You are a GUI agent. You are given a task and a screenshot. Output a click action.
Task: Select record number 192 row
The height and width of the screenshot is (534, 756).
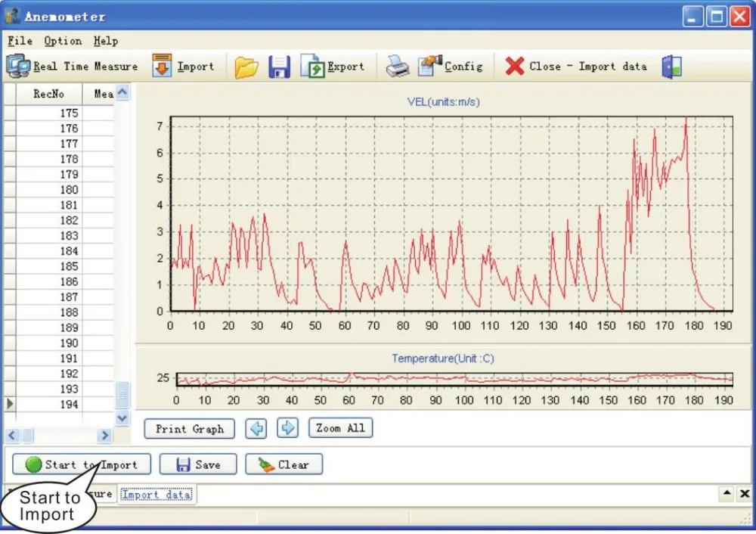click(x=59, y=374)
